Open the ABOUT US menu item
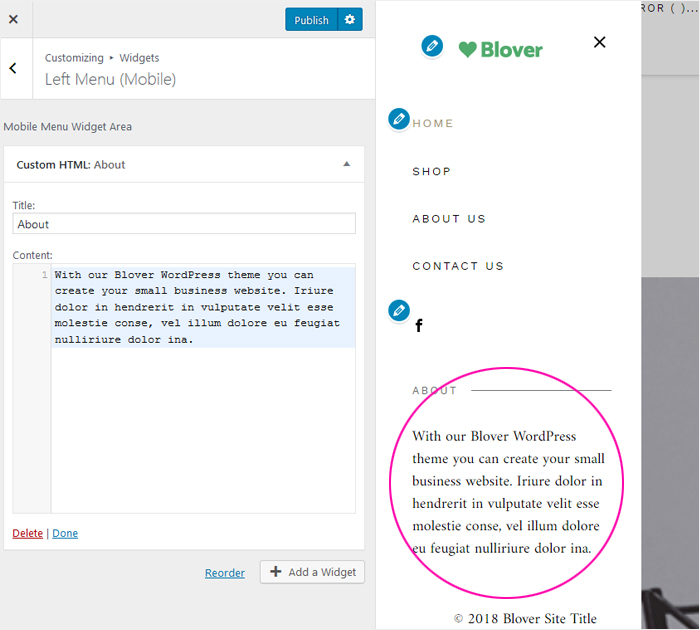Viewport: 700px width, 630px height. click(449, 219)
